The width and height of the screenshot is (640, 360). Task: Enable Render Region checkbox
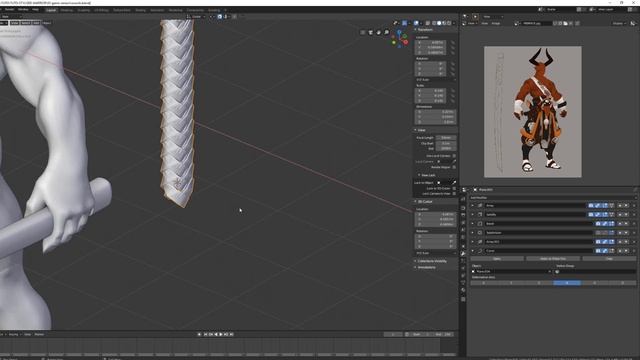(454, 167)
